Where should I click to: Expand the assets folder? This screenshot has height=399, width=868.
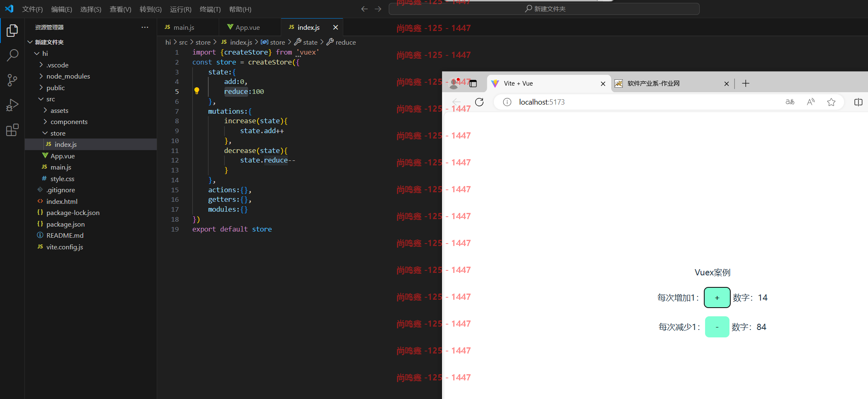click(x=45, y=110)
